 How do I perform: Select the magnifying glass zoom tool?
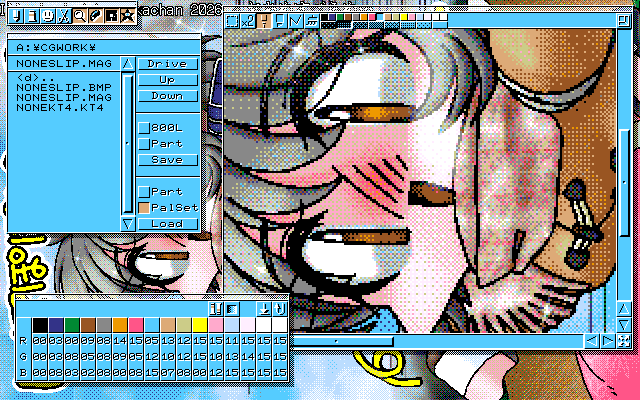[x=79, y=15]
